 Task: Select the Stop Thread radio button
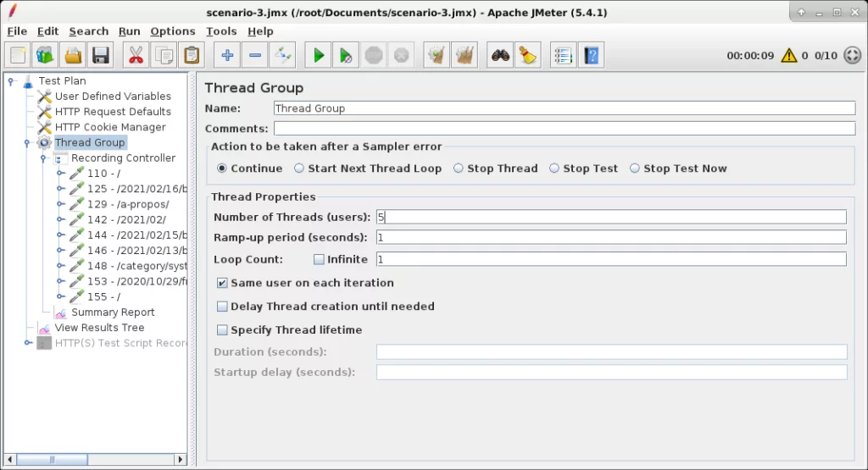coord(459,168)
